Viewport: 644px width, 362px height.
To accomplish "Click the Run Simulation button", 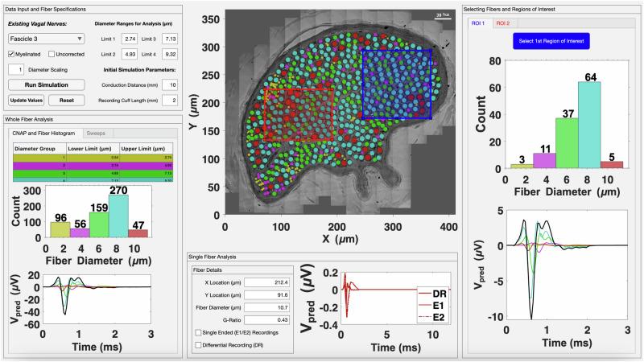I will (47, 84).
